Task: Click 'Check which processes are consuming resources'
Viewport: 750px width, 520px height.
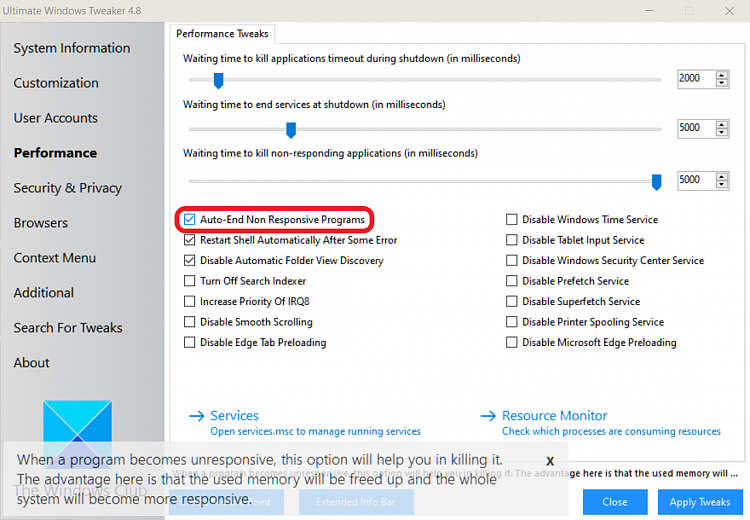Action: [x=611, y=431]
